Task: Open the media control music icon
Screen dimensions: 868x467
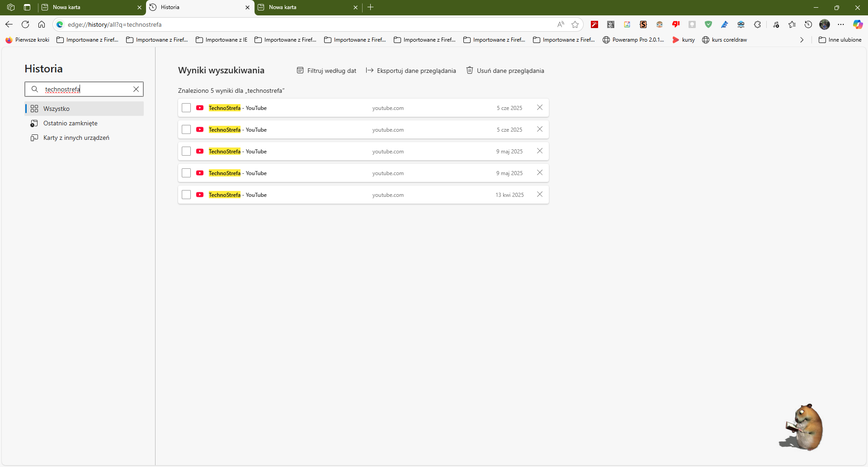Action: click(776, 24)
